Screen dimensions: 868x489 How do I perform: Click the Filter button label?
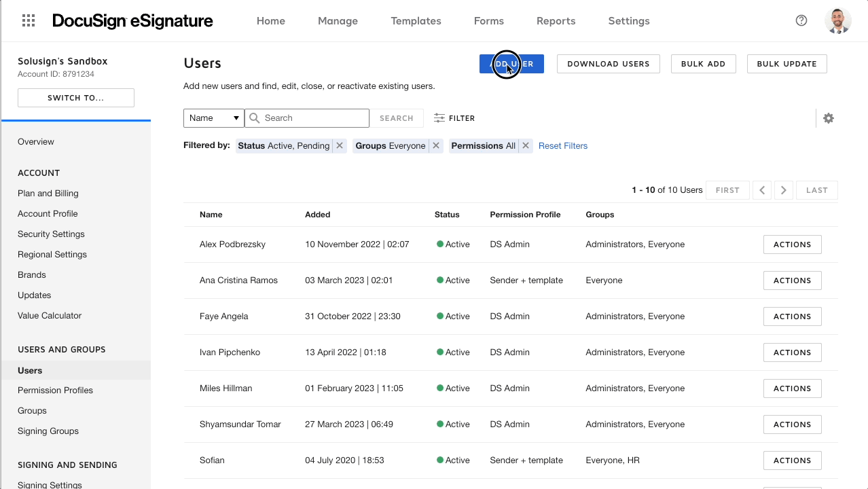(462, 118)
